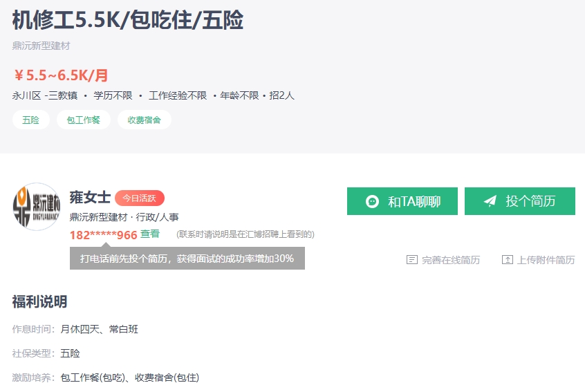Image resolution: width=585 pixels, height=392 pixels.
Task: Submit resume with 投个简历 button
Action: 520,201
